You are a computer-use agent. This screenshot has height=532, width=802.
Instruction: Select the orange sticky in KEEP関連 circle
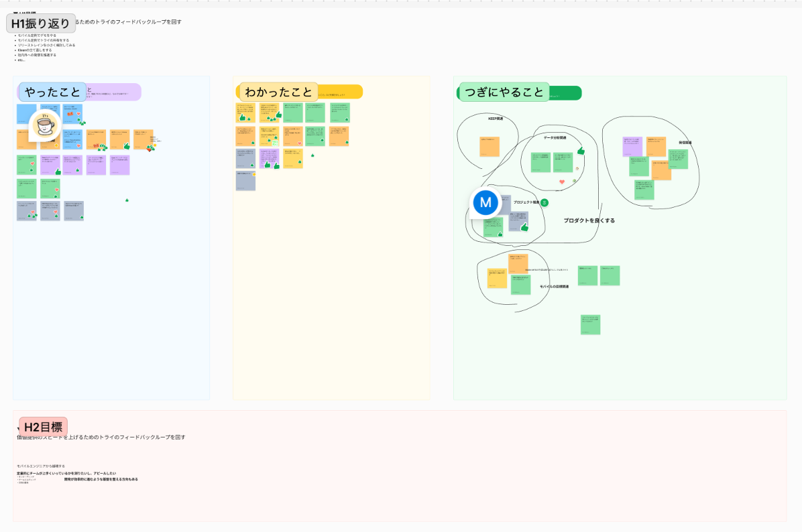pos(490,147)
